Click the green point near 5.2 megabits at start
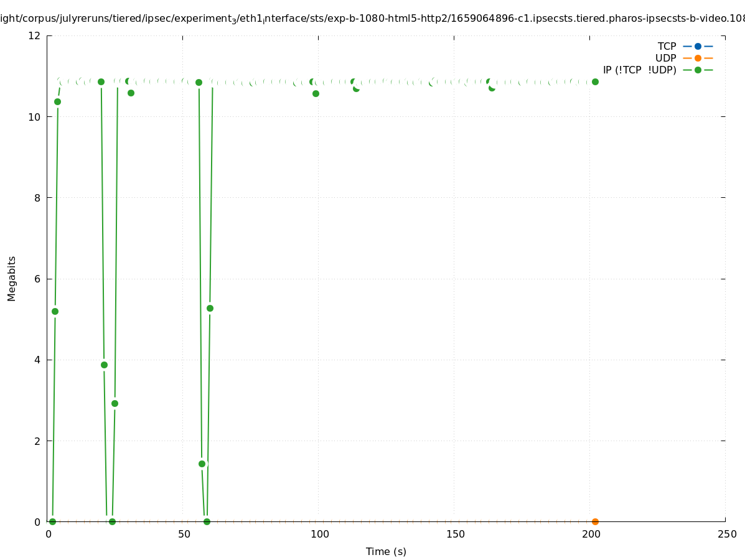This screenshot has height=560, width=745. pos(55,311)
